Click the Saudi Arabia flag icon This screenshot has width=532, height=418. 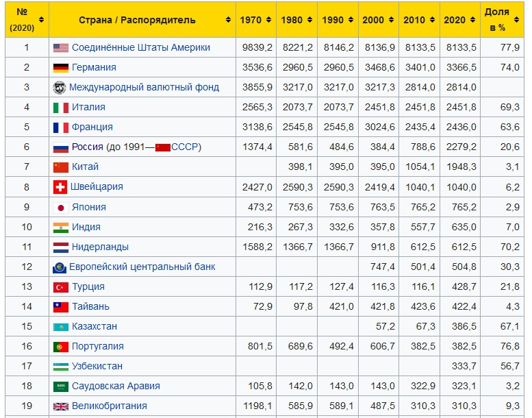61,386
